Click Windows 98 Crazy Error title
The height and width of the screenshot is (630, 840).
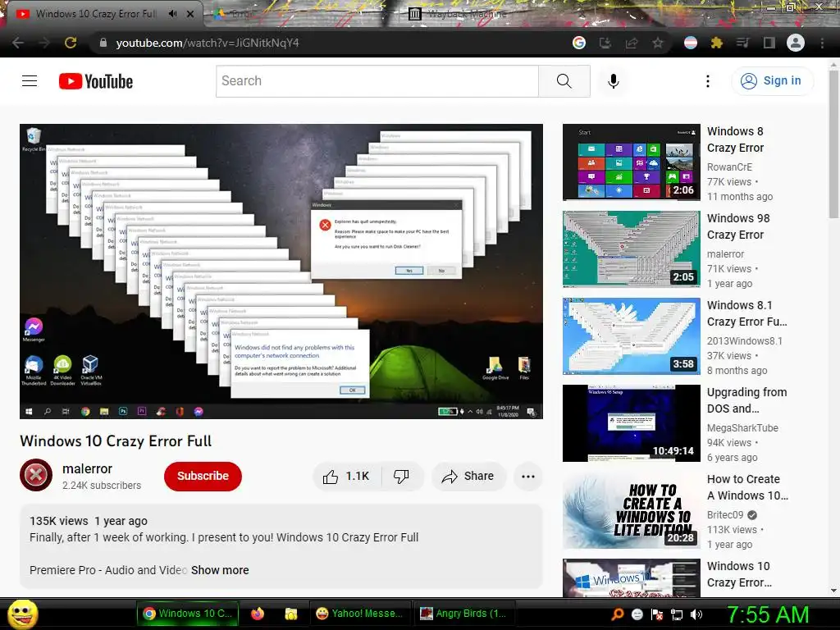(738, 226)
